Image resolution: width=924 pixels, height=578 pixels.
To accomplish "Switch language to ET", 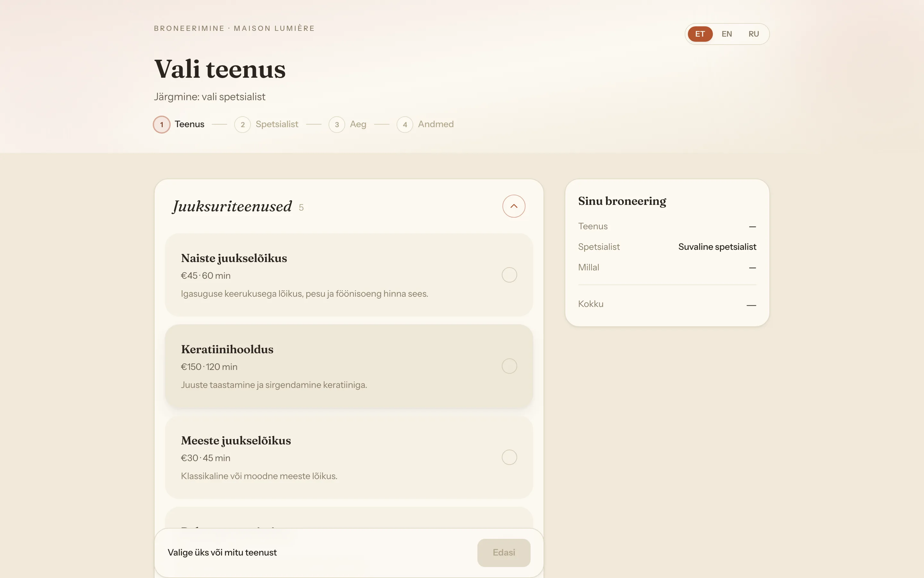I will 700,34.
